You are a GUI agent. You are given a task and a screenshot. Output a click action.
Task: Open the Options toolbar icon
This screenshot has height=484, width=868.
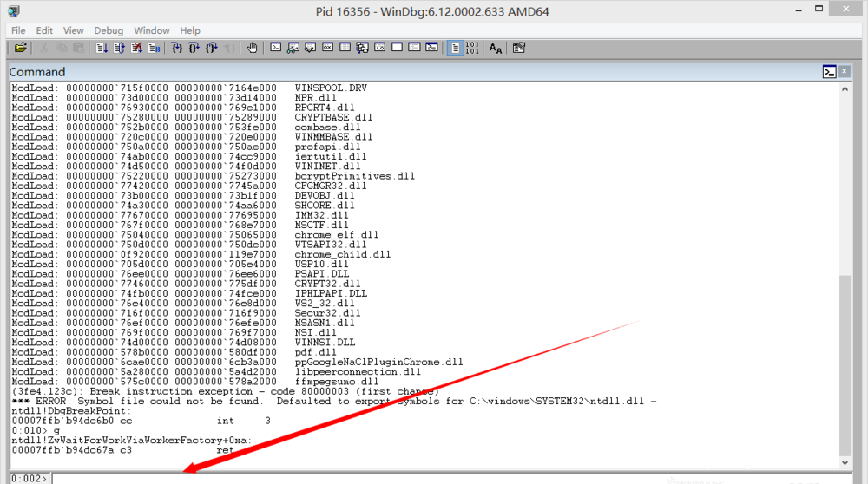[x=519, y=48]
